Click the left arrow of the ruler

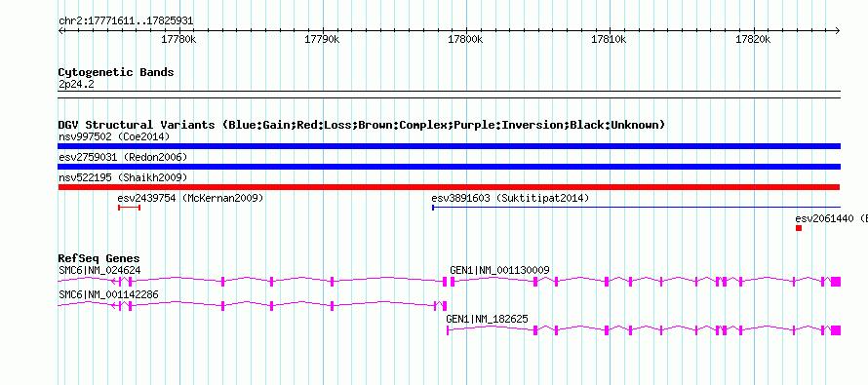click(x=60, y=30)
